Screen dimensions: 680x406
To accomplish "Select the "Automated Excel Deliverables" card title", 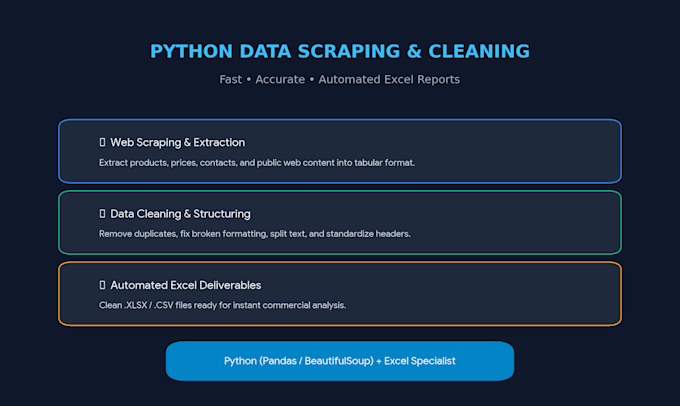I will pyautogui.click(x=186, y=285).
